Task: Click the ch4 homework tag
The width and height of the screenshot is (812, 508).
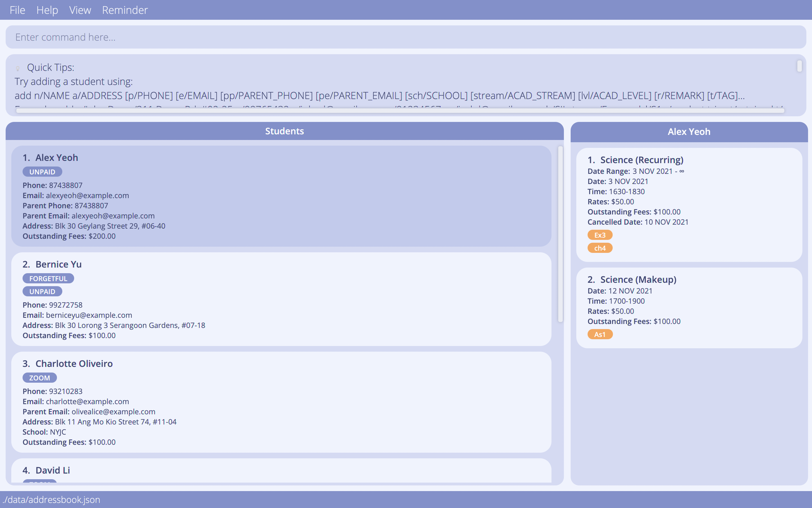Action: pos(600,248)
